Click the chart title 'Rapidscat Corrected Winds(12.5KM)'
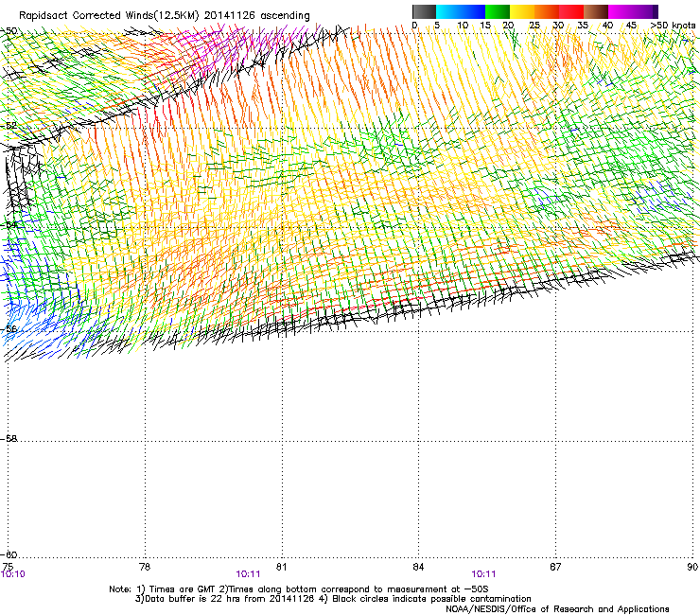Screen dimensions: 700x615 point(109,15)
